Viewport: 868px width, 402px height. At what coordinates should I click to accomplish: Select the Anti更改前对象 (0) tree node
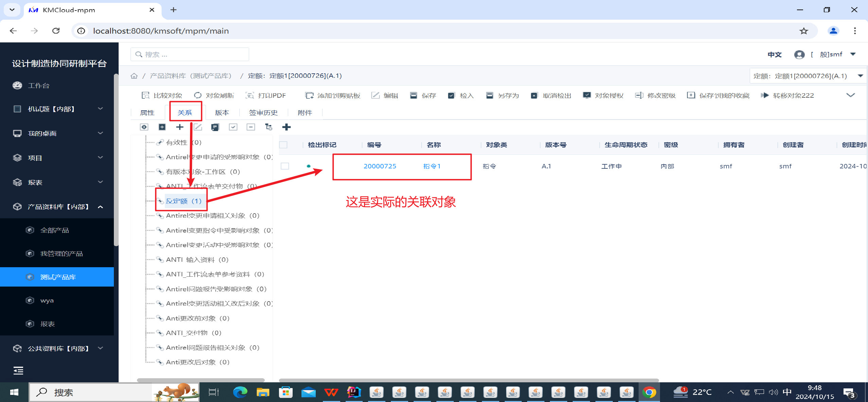(198, 318)
